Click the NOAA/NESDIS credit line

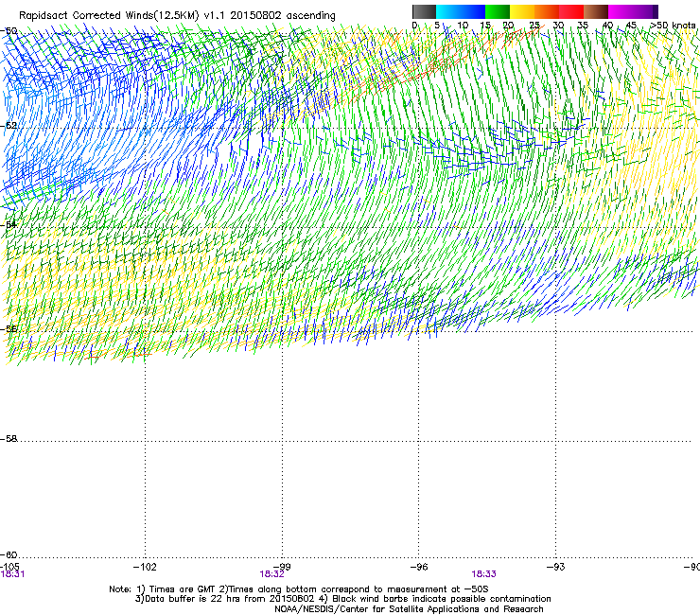(x=409, y=609)
